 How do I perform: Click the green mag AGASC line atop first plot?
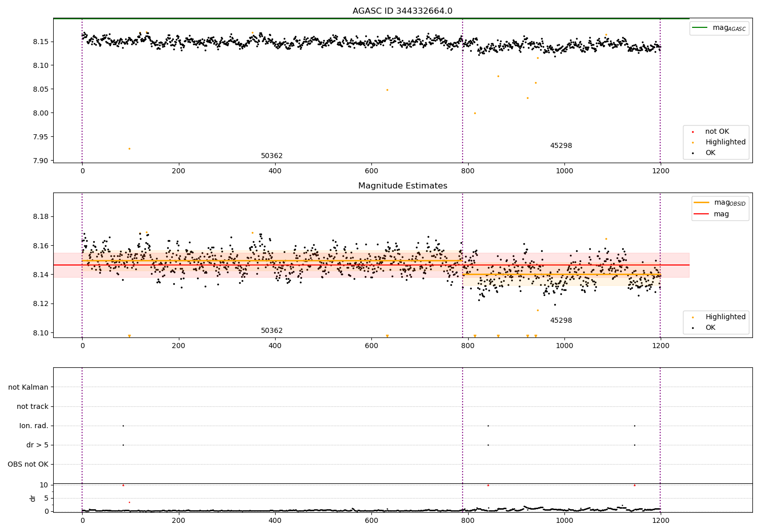pos(371,18)
